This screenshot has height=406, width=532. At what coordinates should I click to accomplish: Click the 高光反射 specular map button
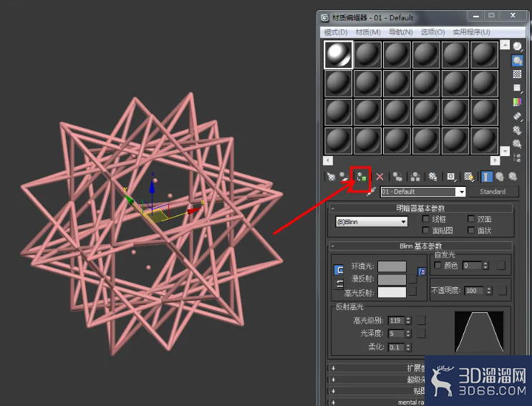click(x=412, y=291)
